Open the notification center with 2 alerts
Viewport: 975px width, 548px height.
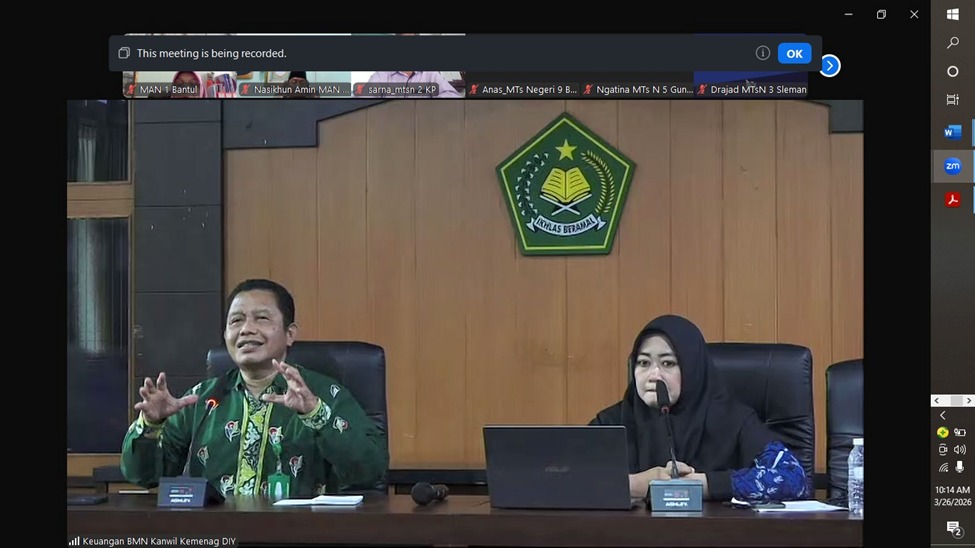pos(953,528)
